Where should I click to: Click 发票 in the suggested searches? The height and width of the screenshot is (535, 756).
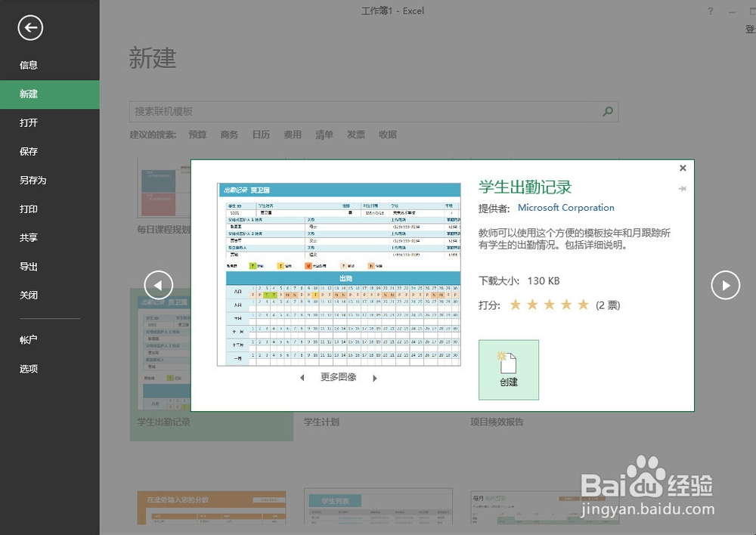coord(355,134)
